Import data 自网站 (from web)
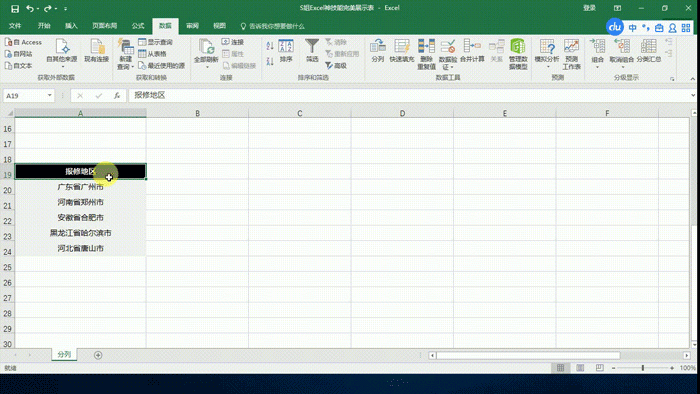The image size is (700, 394). (19, 54)
